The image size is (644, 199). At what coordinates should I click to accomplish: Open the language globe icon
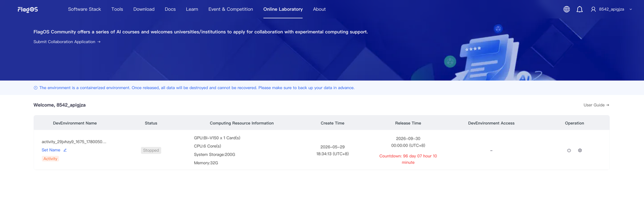coord(567,9)
